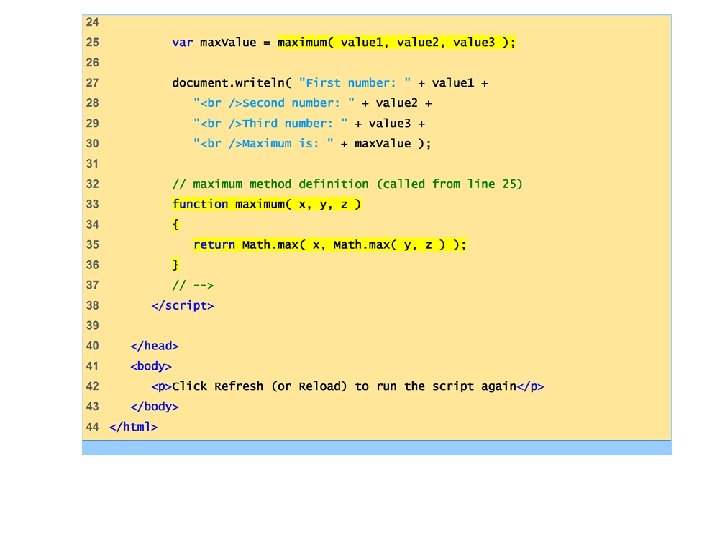Click line number 44
The height and width of the screenshot is (540, 720).
tap(92, 427)
